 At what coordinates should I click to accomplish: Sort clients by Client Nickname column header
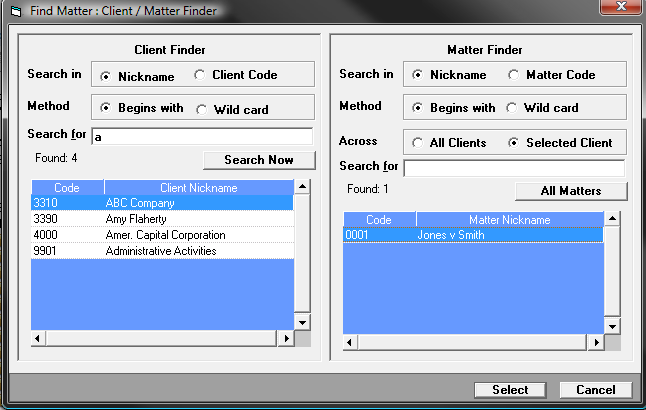198,188
